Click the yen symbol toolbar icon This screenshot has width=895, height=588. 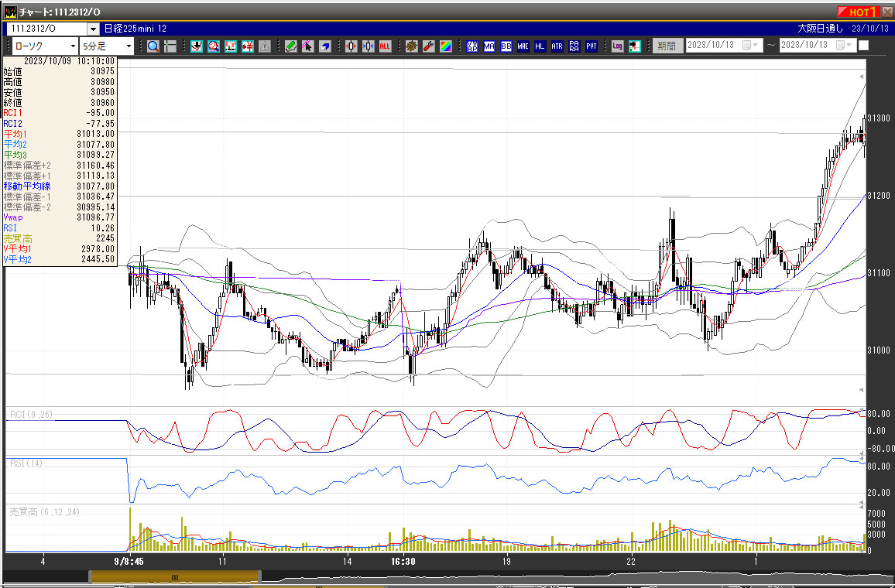point(247,46)
